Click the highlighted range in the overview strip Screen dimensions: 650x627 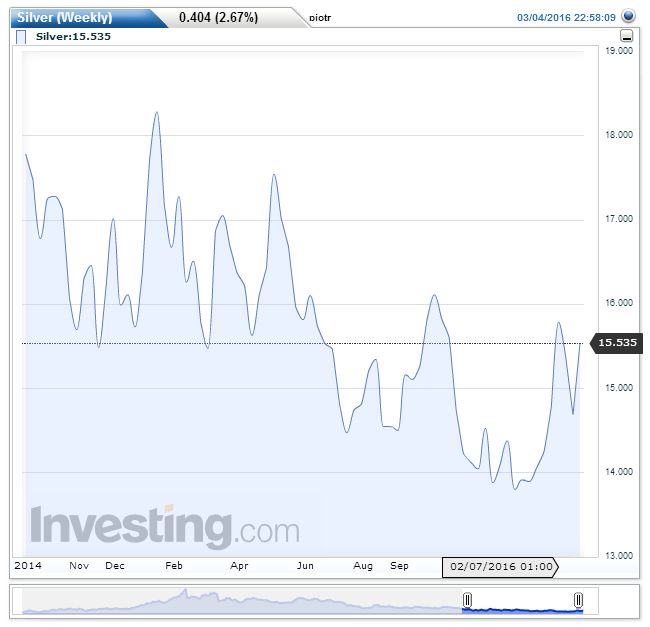(x=523, y=600)
